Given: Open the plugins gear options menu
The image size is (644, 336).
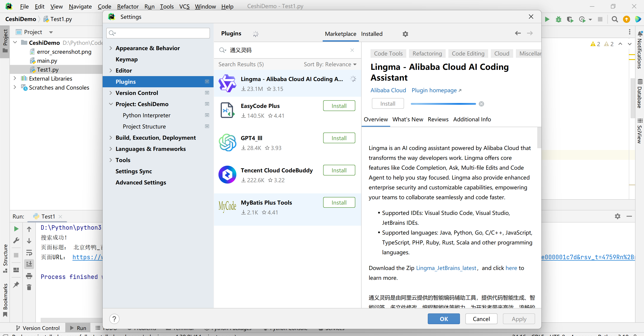Looking at the screenshot, I should (405, 34).
